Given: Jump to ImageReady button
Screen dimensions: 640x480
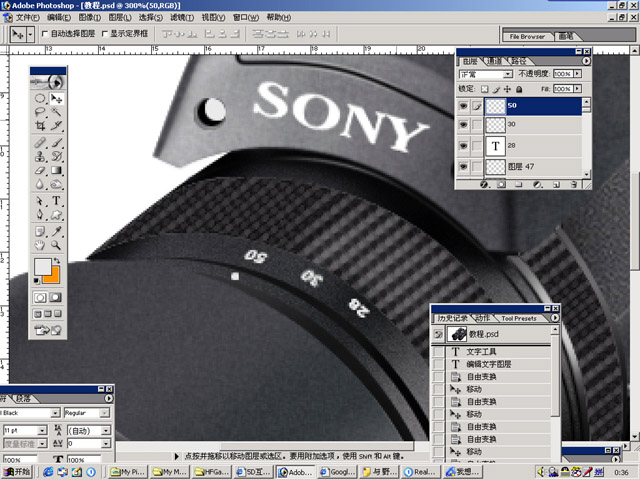Looking at the screenshot, I should tap(48, 329).
